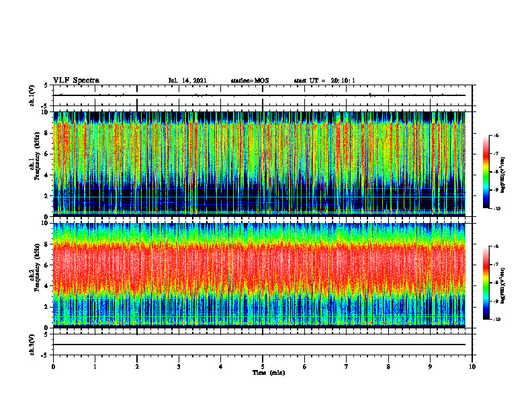The width and height of the screenshot is (532, 411).
Task: Click the ch.2 colorbar "-8" tick label
Action: (x=496, y=283)
